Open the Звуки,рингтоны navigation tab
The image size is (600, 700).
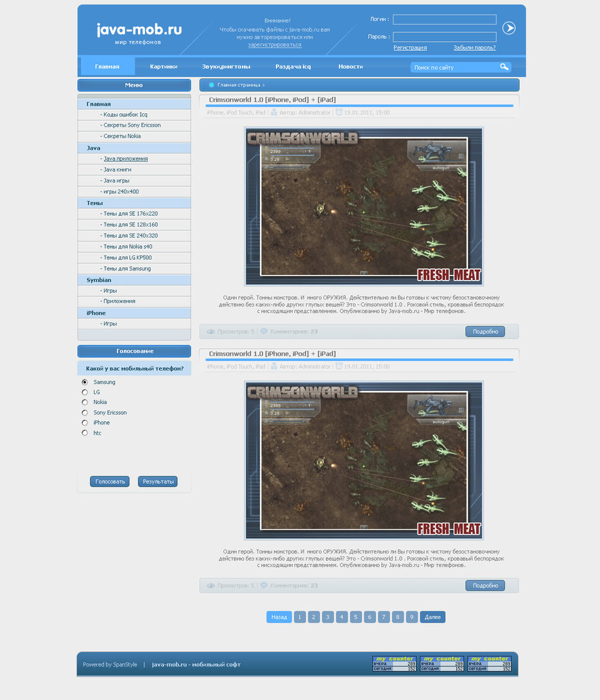point(226,67)
